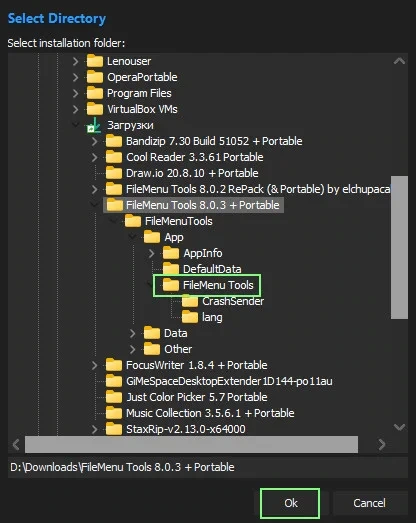Expand the Data folder node
This screenshot has width=416, height=523.
tap(133, 334)
